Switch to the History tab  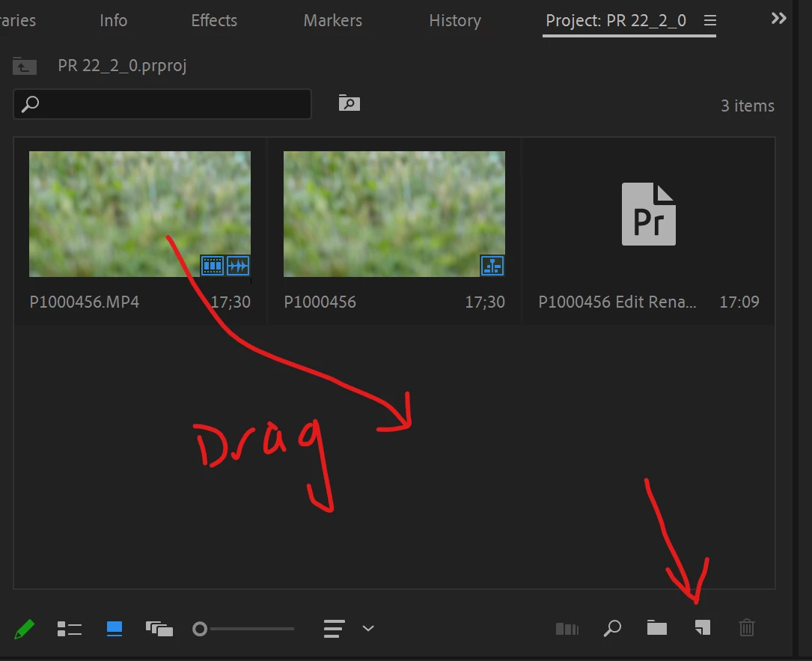pos(455,21)
